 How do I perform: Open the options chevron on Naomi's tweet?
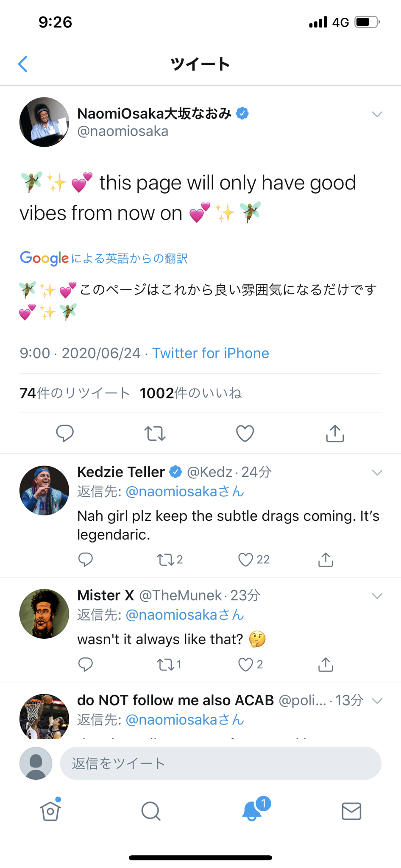(x=377, y=114)
